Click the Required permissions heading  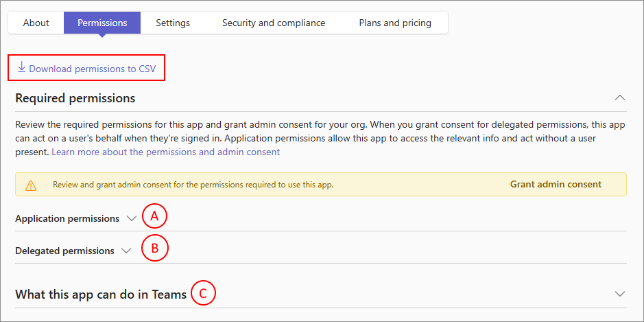click(75, 98)
